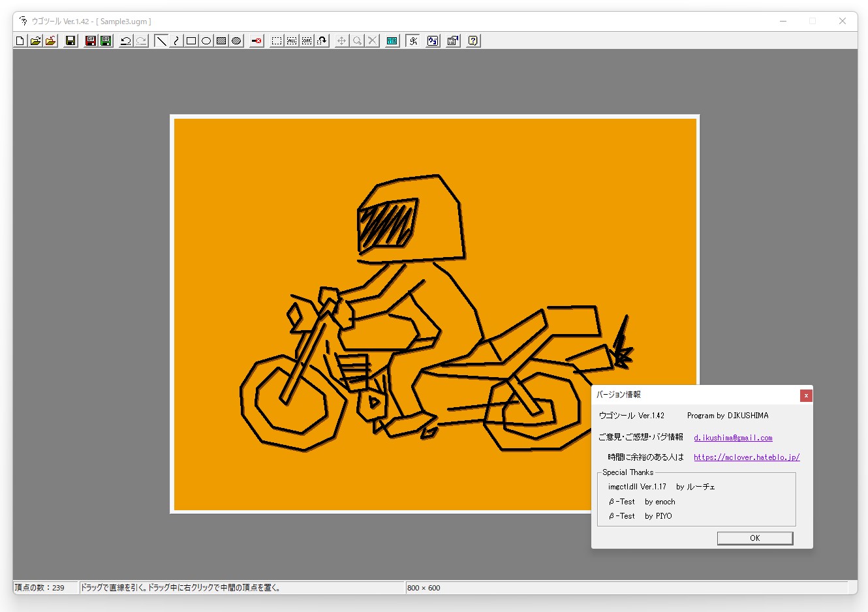868x612 pixels.
Task: Click the select ALL toolbar button
Action: [292, 40]
